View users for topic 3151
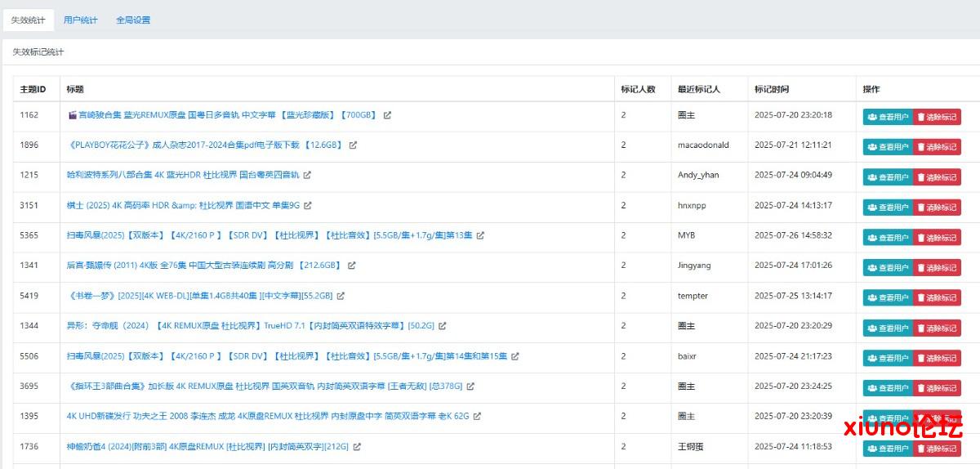Viewport: 980px width, 469px height. tap(888, 208)
